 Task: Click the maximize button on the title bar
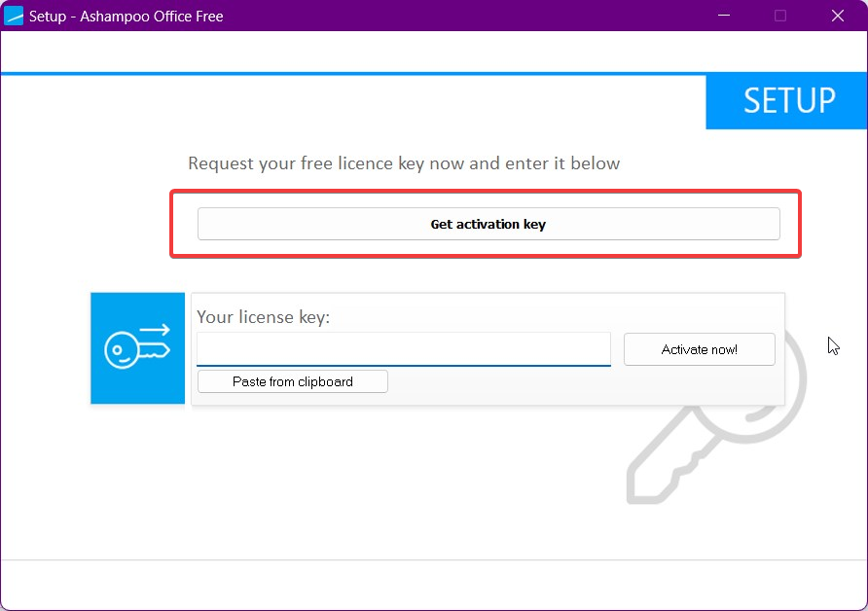(x=779, y=16)
